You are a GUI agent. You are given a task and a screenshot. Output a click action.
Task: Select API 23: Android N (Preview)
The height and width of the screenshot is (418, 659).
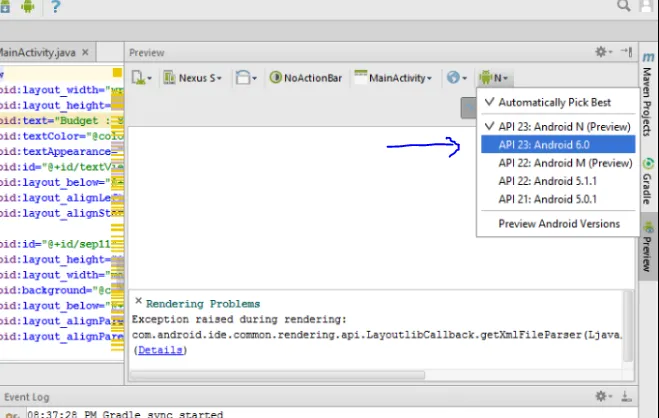click(558, 126)
